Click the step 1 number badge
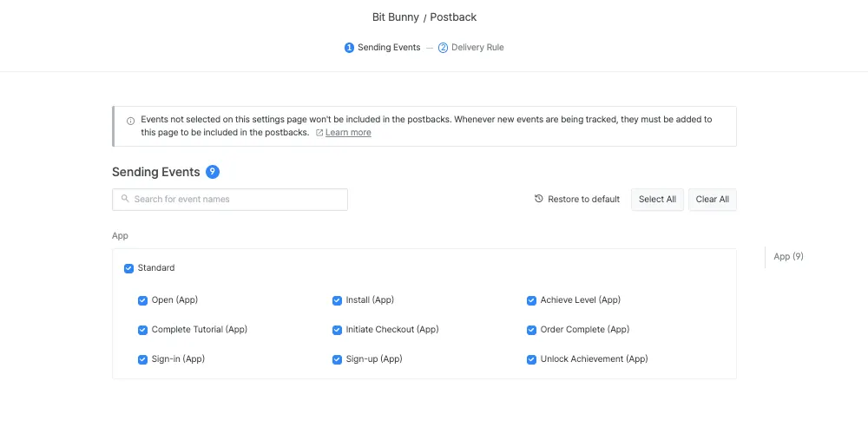Screen dimensions: 868x434 [350, 48]
